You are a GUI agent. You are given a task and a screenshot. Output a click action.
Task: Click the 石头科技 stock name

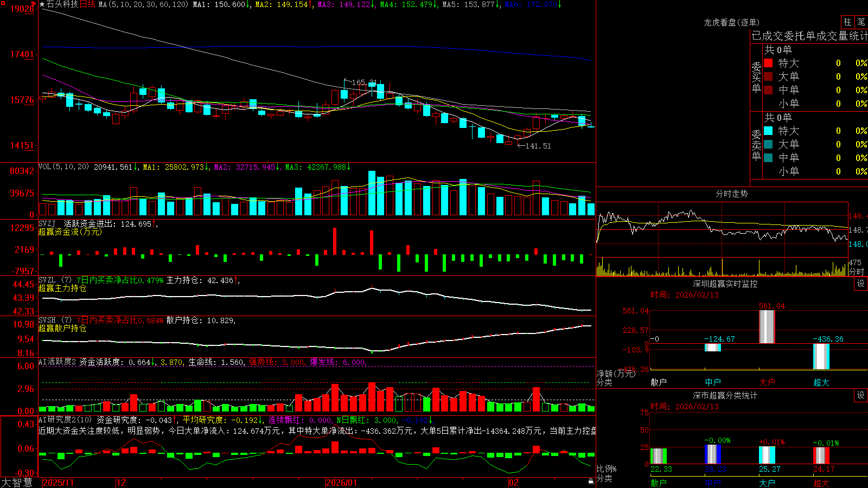coord(62,4)
